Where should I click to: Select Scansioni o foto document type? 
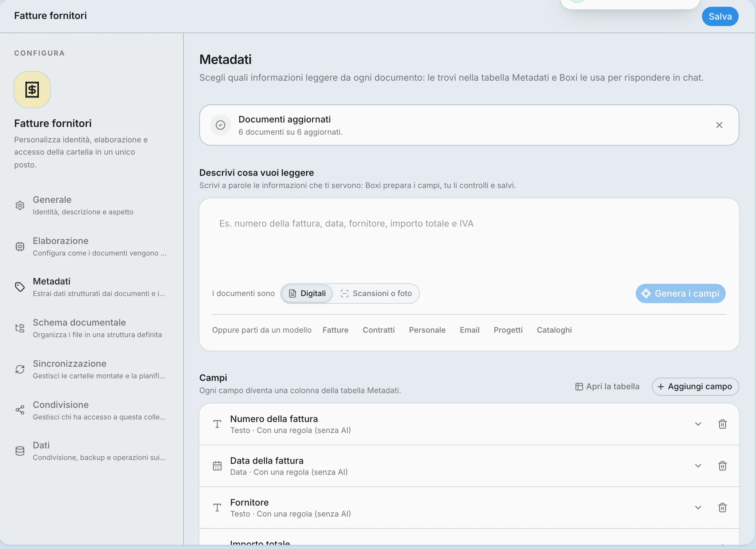[376, 293]
